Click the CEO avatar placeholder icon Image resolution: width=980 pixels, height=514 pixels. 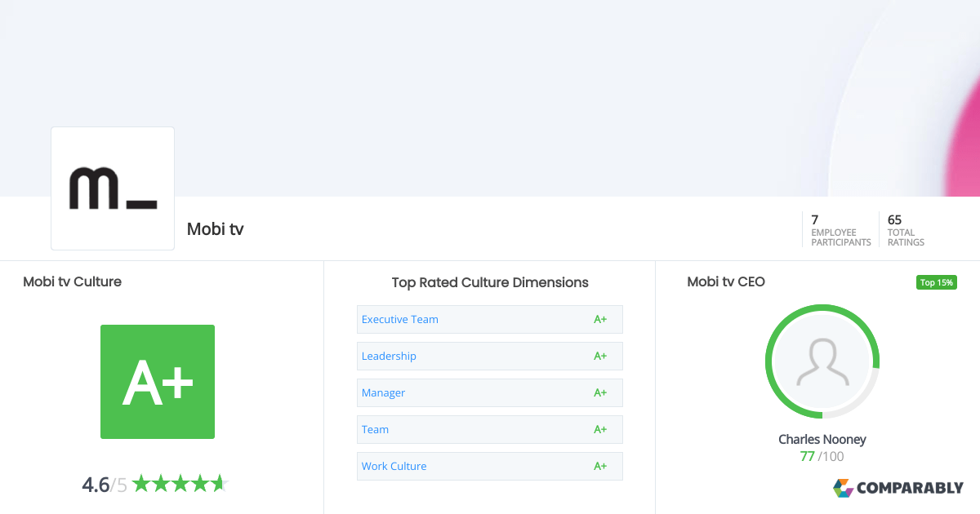[822, 361]
